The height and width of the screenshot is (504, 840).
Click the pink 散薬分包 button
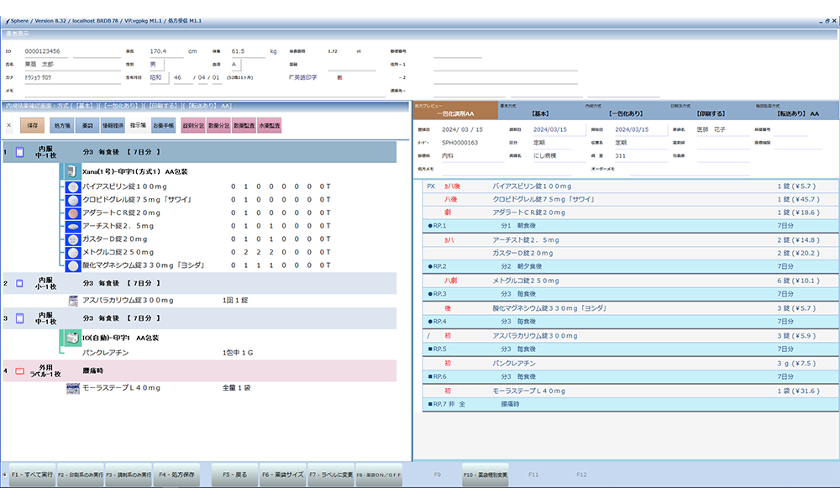coord(218,125)
